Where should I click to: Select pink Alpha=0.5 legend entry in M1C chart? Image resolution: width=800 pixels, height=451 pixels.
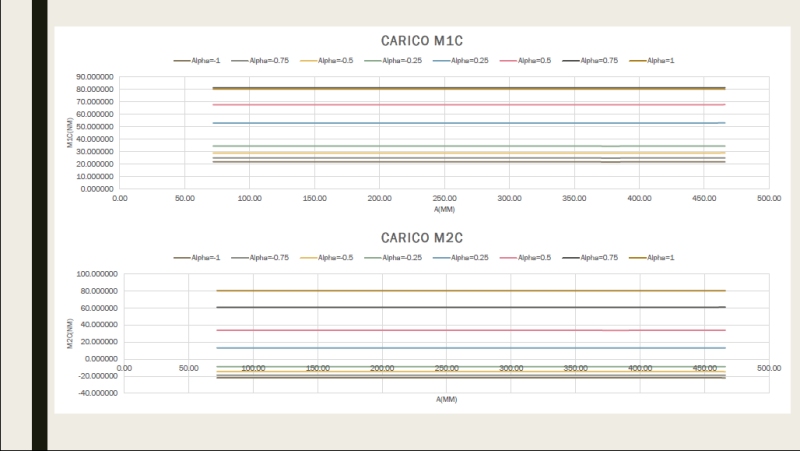(x=528, y=60)
